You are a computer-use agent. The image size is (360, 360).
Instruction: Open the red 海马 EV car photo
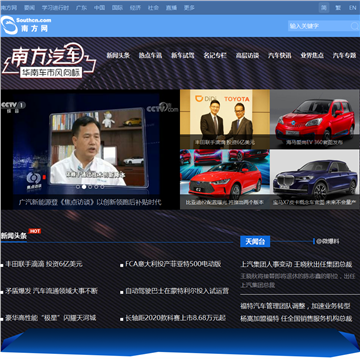point(315,119)
